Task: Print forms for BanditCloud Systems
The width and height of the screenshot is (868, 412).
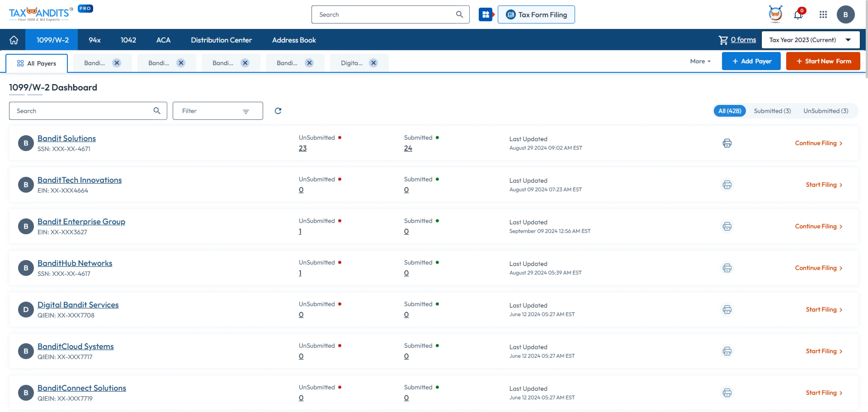Action: pos(727,351)
